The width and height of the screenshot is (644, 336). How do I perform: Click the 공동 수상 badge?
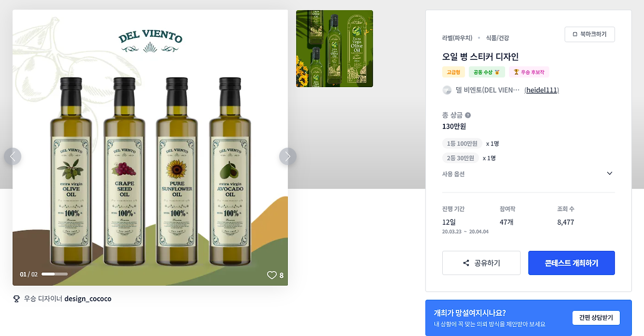pos(487,72)
